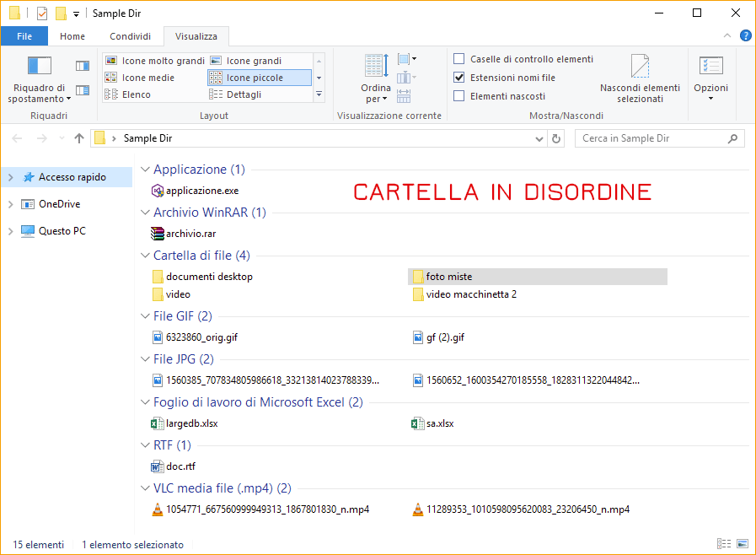Enable Caselle di controllo elementi
756x555 pixels.
[x=458, y=58]
